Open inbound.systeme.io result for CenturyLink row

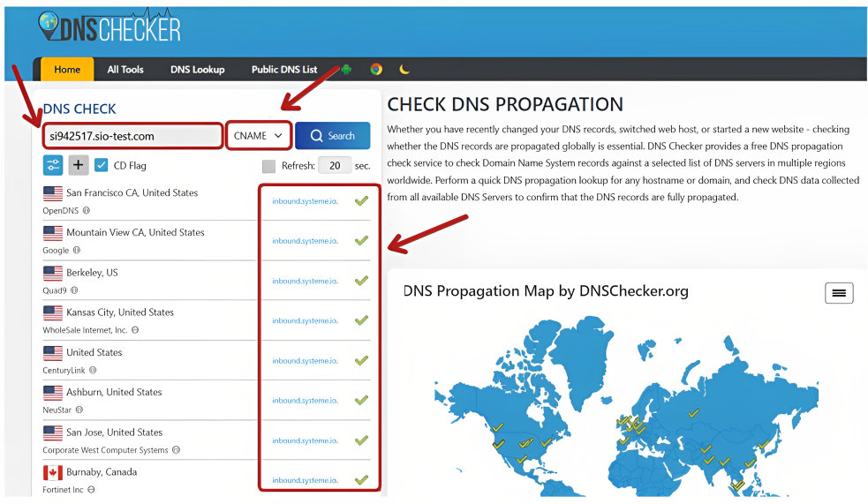point(305,361)
